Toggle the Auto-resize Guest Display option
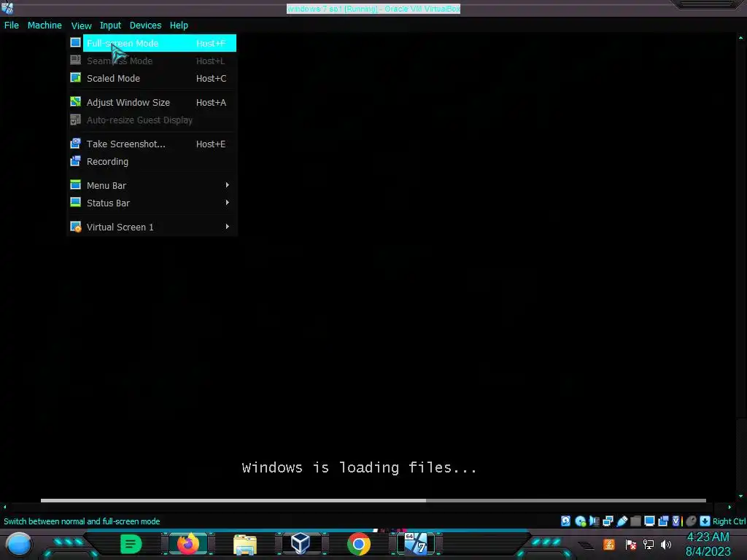Viewport: 747px width, 560px height. coord(152,120)
